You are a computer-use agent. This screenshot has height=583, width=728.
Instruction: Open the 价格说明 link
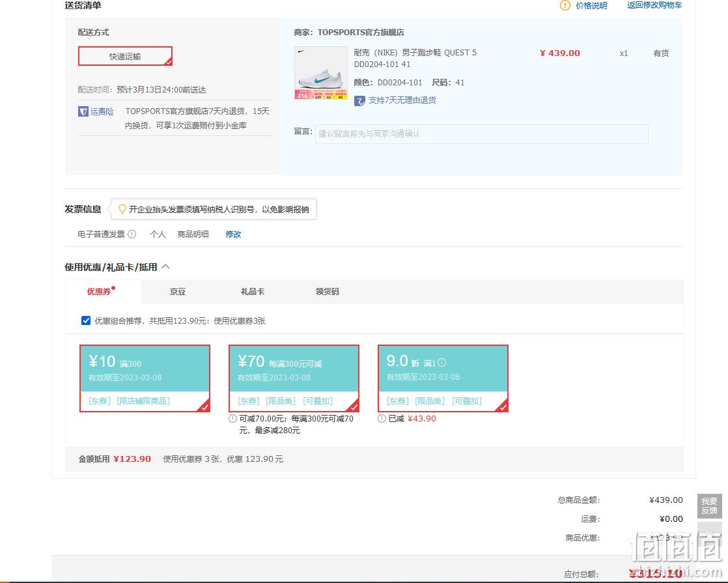click(591, 6)
